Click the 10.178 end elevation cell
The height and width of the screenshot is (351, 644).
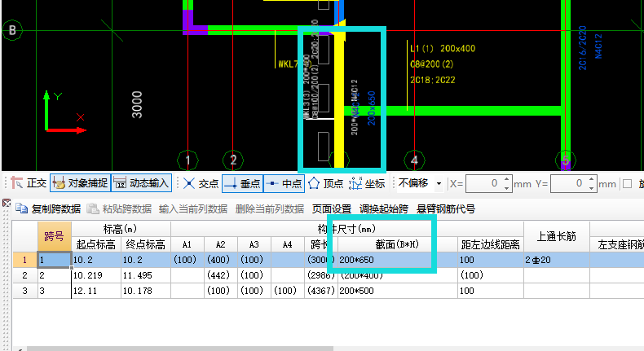pyautogui.click(x=146, y=291)
